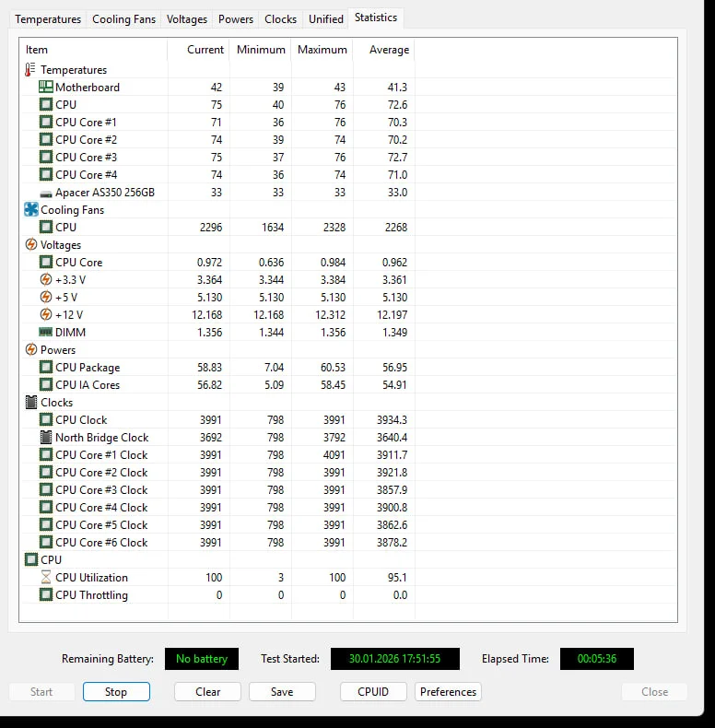Click the blue Cooling Fans icon
Screen dimensions: 715x728
[x=30, y=210]
